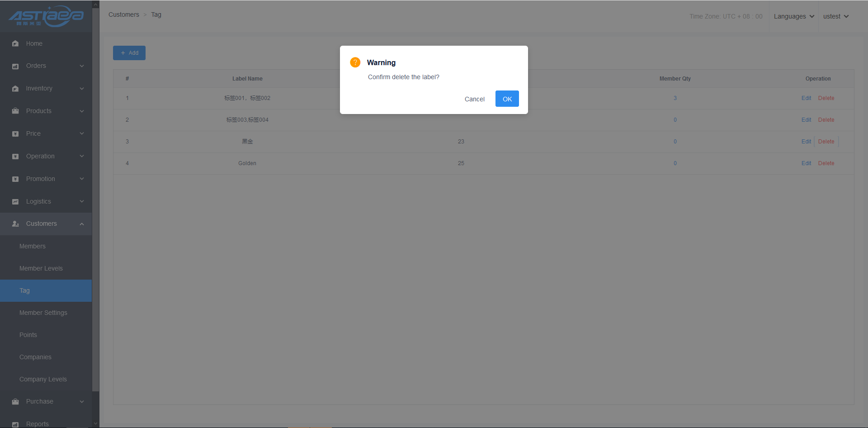Click the Purchase icon in sidebar
The image size is (868, 428).
pos(15,402)
